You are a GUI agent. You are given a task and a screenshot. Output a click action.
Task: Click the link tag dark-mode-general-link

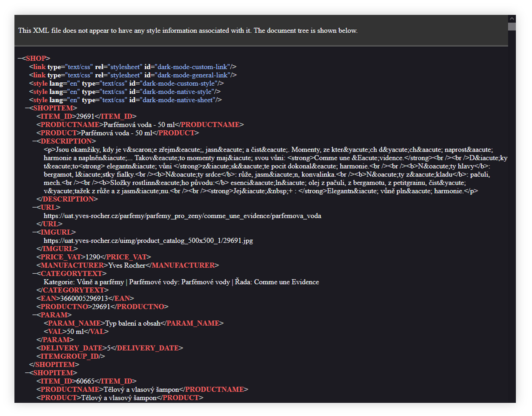pos(133,75)
